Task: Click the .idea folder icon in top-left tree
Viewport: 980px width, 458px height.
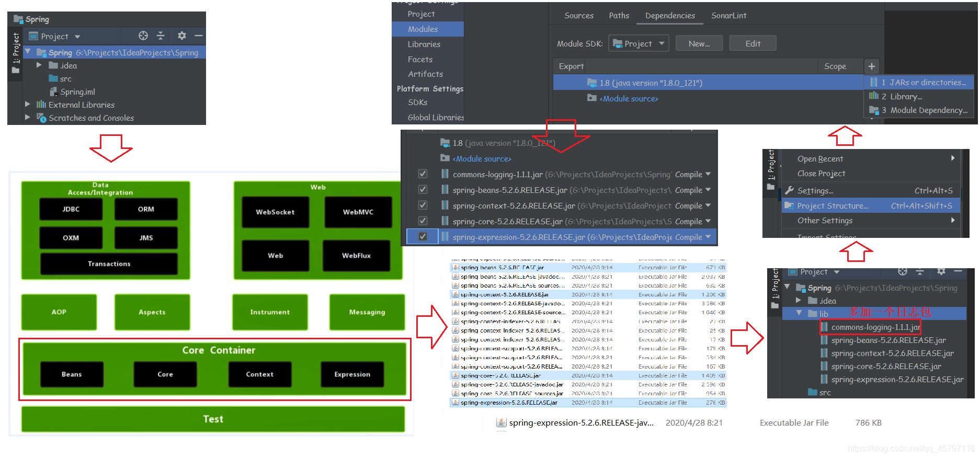Action: click(53, 65)
